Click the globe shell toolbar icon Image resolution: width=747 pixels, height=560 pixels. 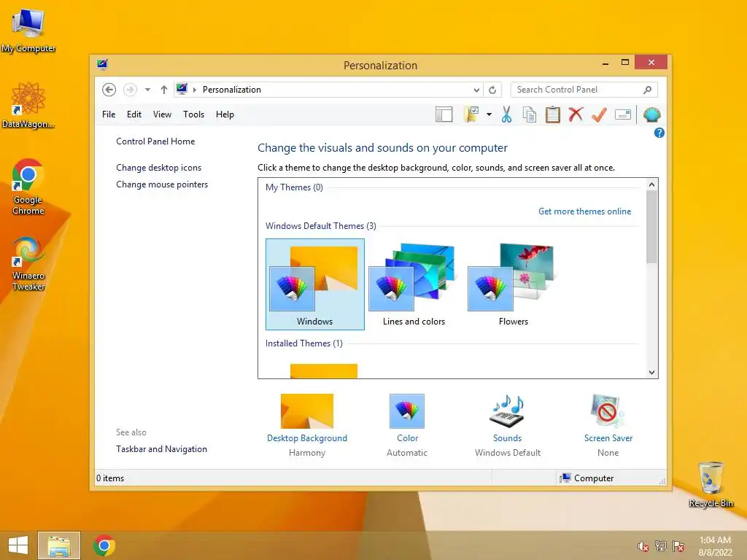click(x=651, y=114)
